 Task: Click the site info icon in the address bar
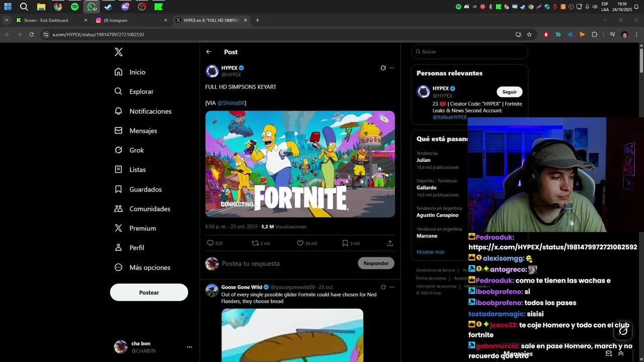pos(46,35)
